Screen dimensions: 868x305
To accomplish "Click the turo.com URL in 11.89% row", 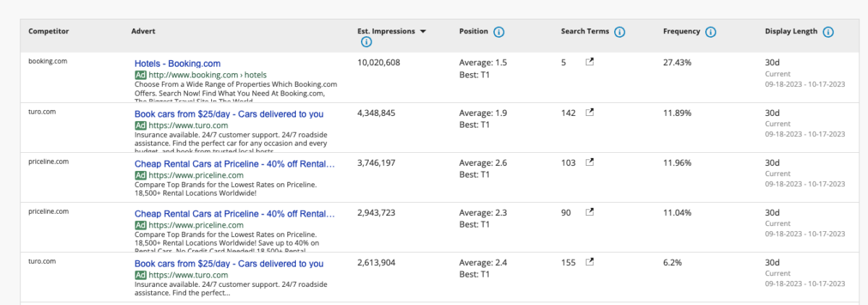I will 189,125.
